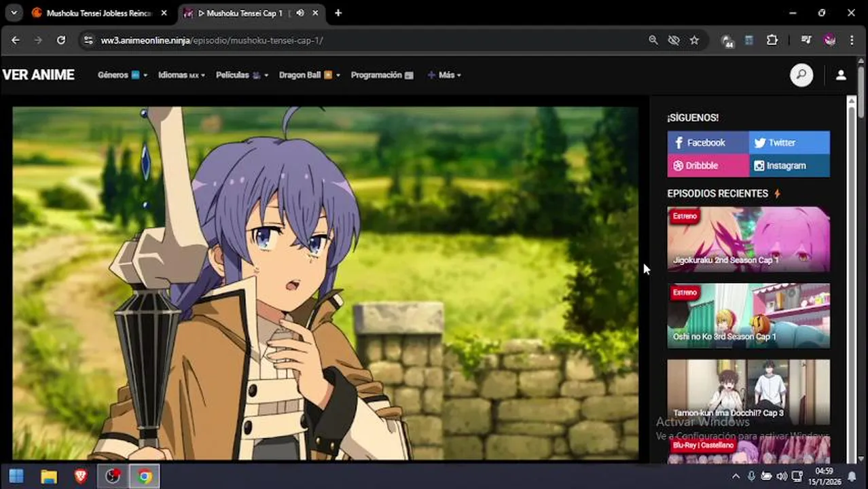868x489 pixels.
Task: Open the Windows notifications bell
Action: click(852, 476)
